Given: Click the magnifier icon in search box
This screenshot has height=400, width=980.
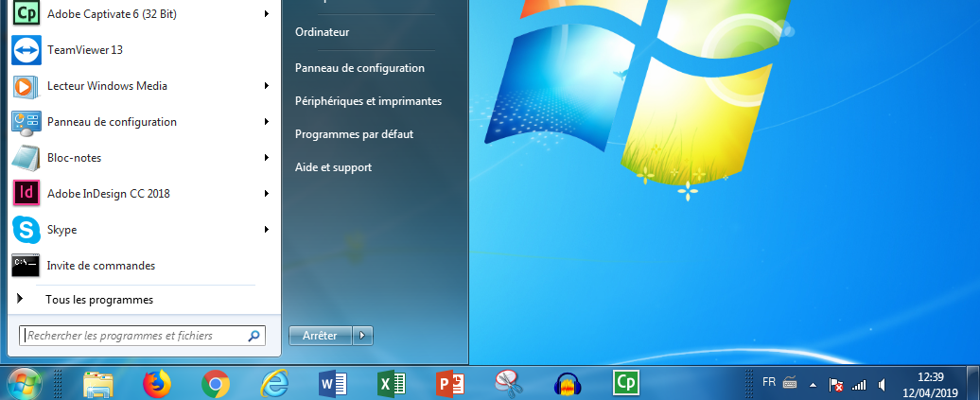Looking at the screenshot, I should pyautogui.click(x=254, y=336).
